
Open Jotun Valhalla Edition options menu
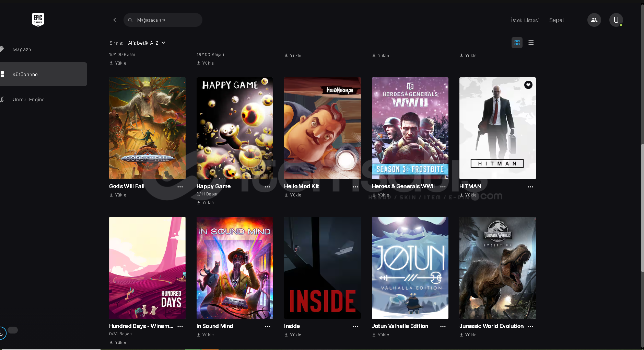[443, 327]
